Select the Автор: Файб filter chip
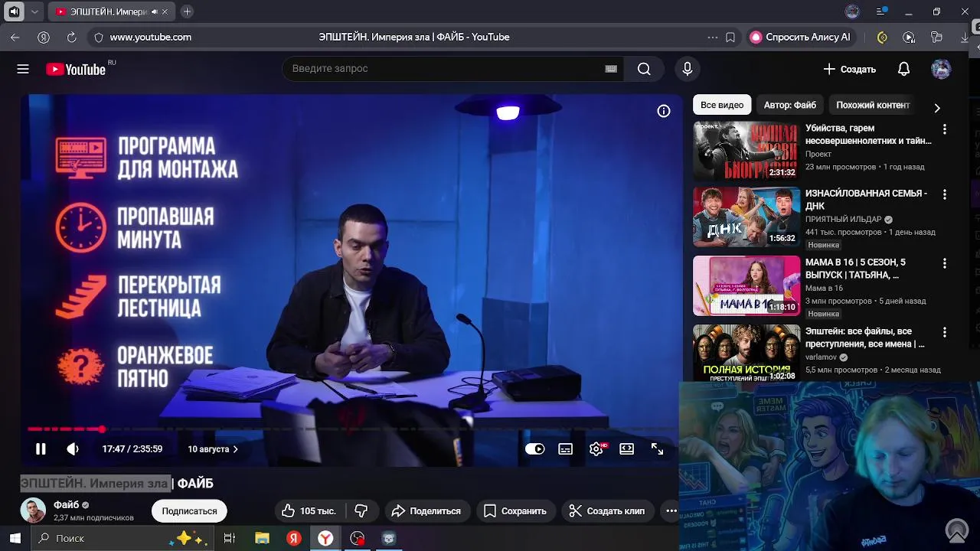Viewport: 980px width, 551px height. point(789,105)
